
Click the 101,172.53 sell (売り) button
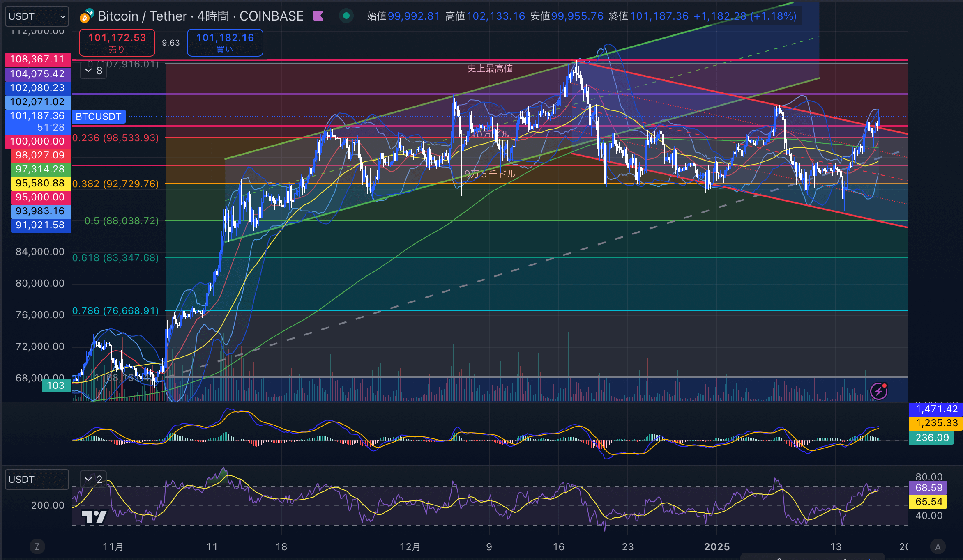coord(117,43)
